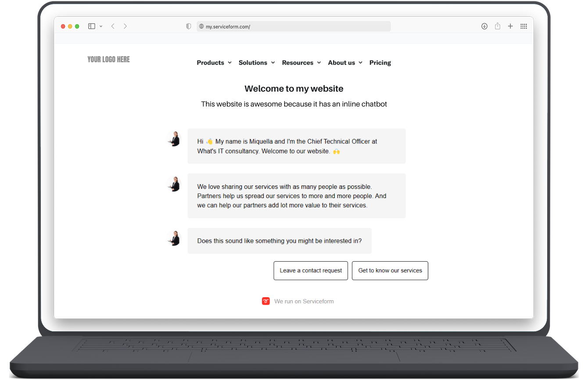
Task: Click the YOUR LOGO HERE logo
Action: [109, 60]
